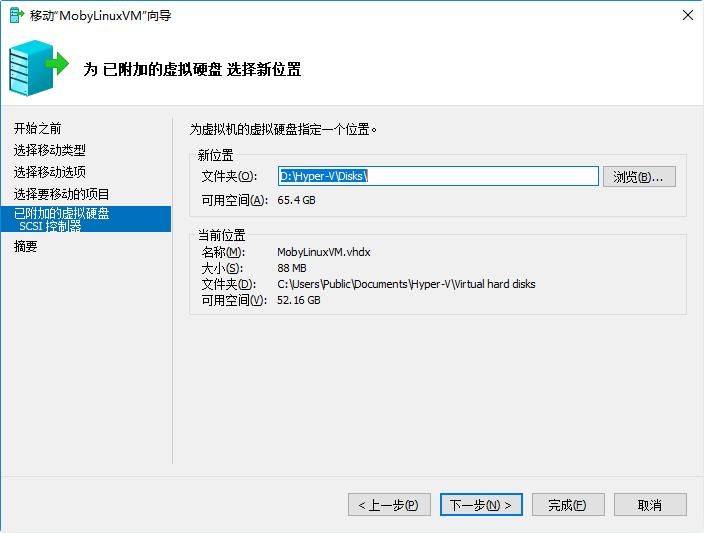Click the new location folder path field

438,176
